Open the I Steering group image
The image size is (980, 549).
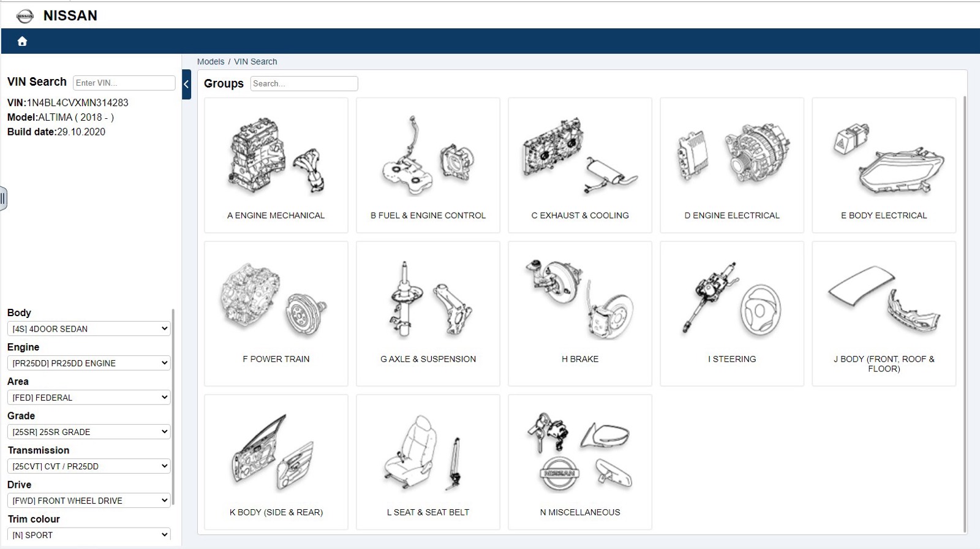(732, 300)
